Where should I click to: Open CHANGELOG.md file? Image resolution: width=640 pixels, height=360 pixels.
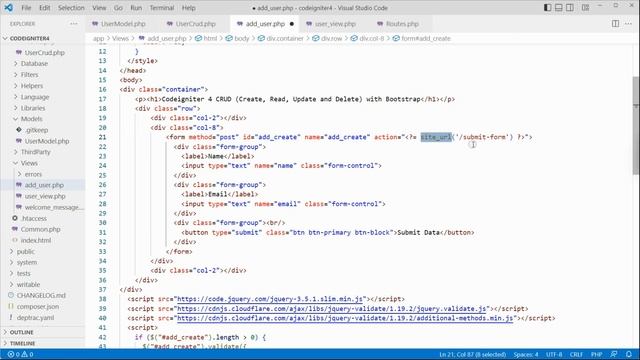coord(41,296)
